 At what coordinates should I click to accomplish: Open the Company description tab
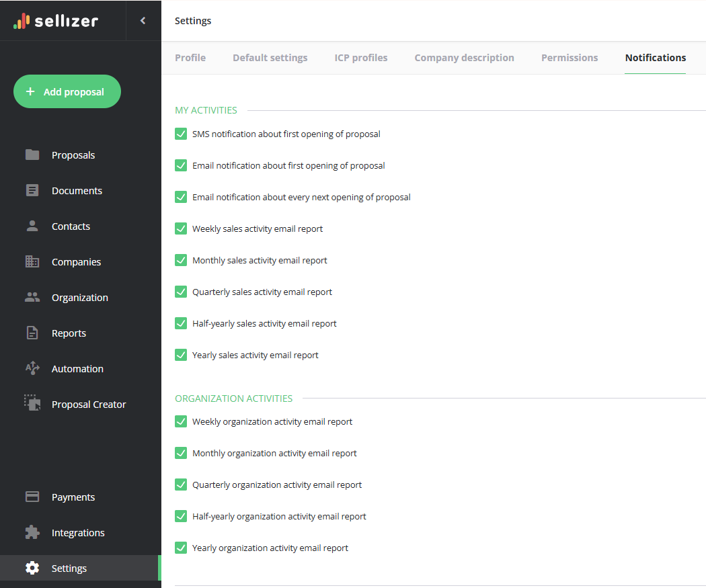coord(464,58)
